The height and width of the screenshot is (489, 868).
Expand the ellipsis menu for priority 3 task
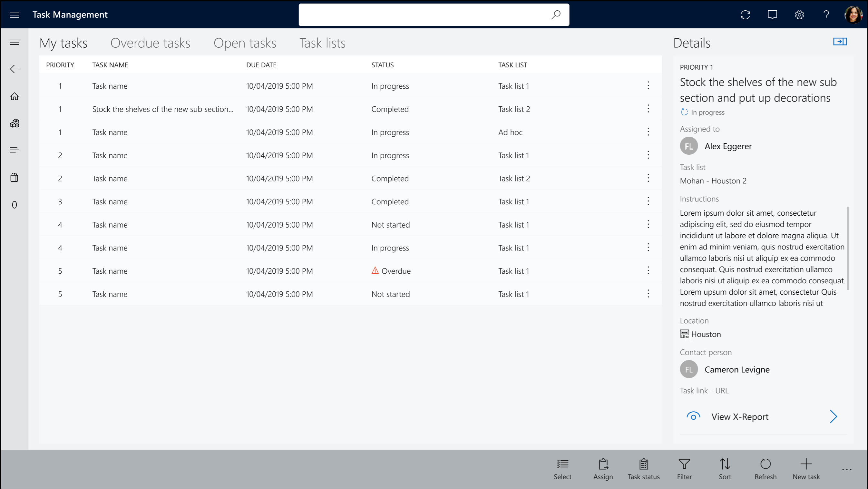coord(648,201)
